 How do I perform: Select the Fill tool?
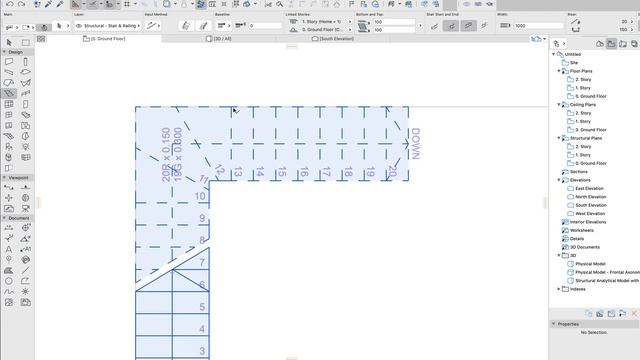tap(9, 270)
